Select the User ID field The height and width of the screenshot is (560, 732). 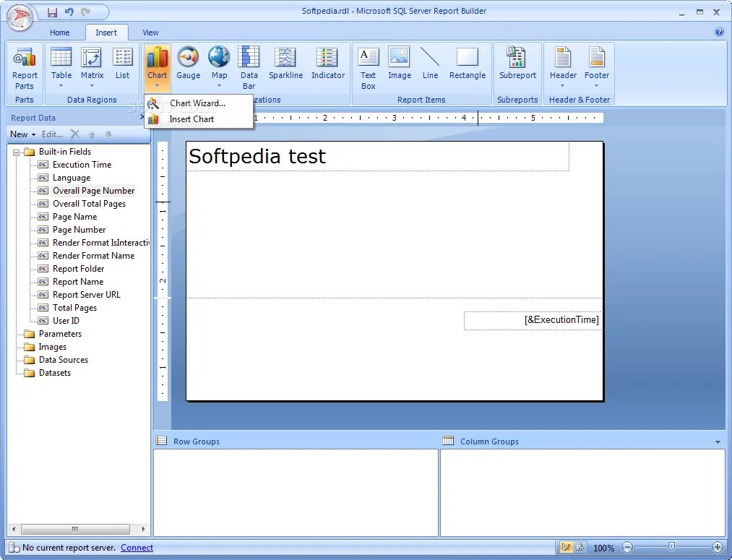66,321
